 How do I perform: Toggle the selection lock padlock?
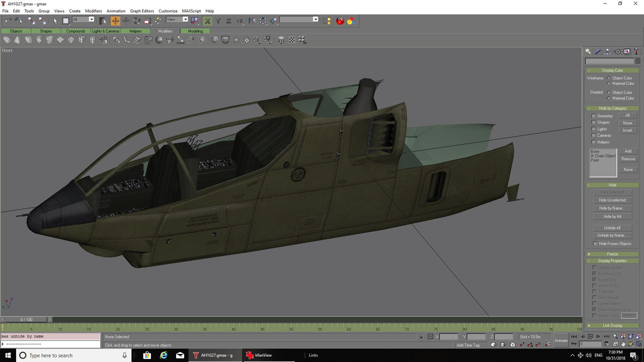point(421,337)
